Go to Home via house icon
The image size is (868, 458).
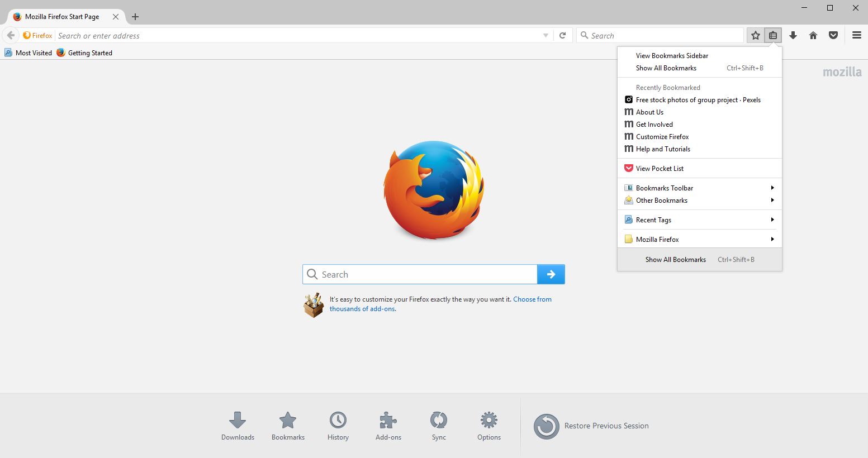pyautogui.click(x=813, y=35)
